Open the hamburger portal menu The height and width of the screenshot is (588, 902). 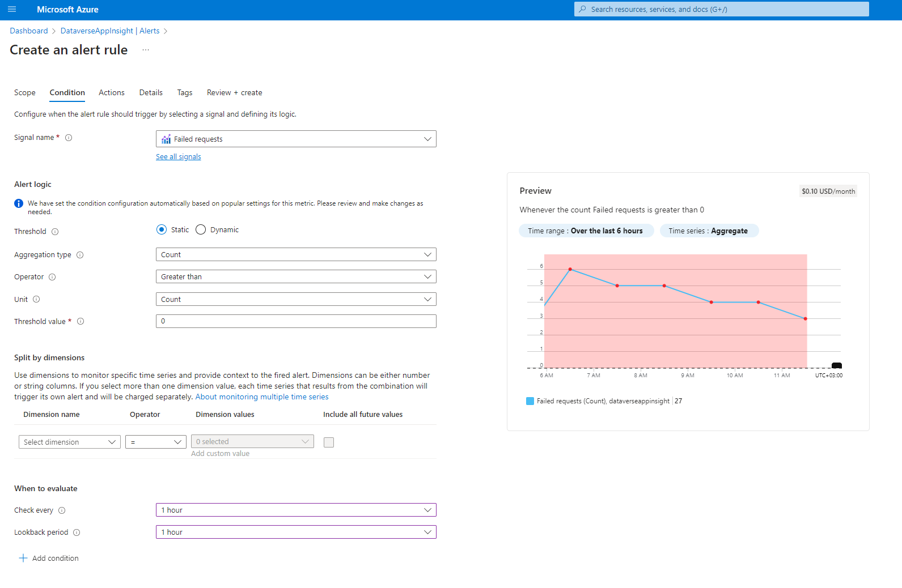12,10
